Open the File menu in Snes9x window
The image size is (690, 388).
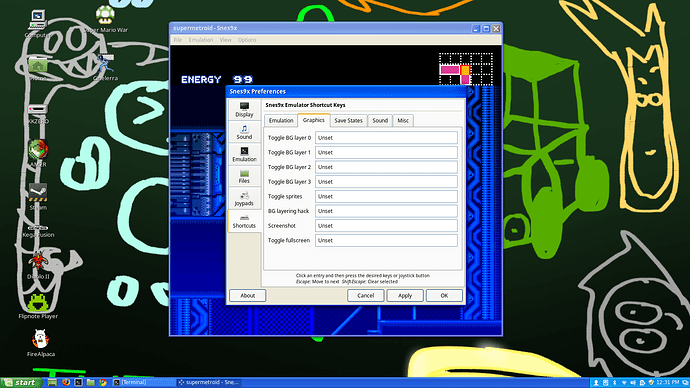178,40
